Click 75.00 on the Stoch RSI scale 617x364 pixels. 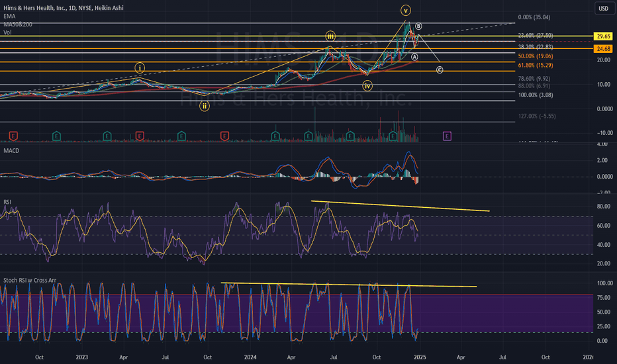pos(605,298)
